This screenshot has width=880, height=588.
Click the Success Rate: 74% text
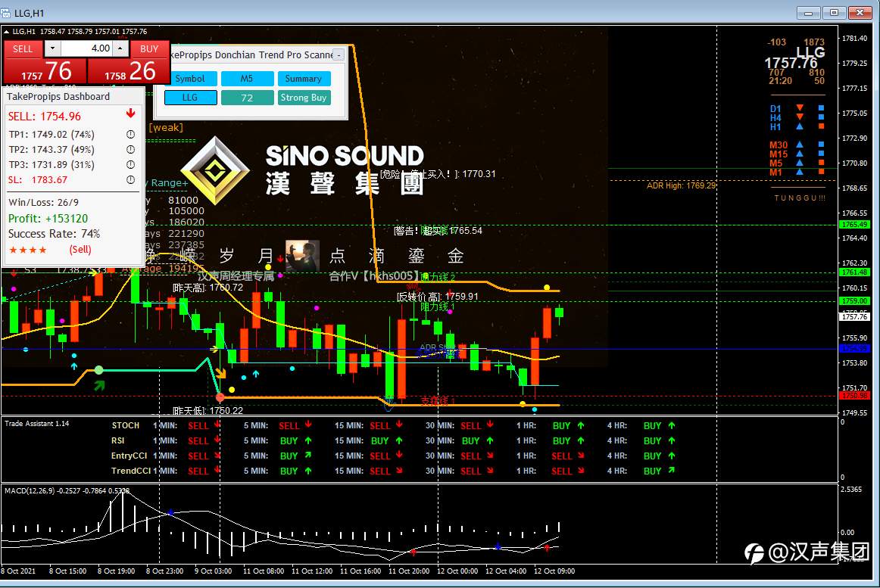tap(55, 233)
